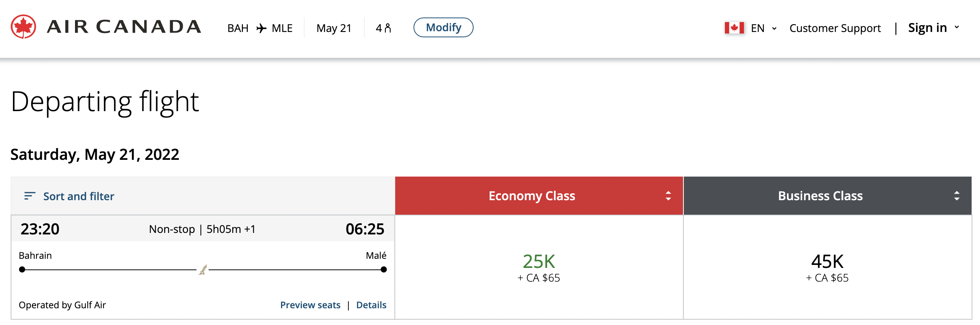This screenshot has height=325, width=980.
Task: Click the Sort and filter lines icon
Action: click(30, 196)
